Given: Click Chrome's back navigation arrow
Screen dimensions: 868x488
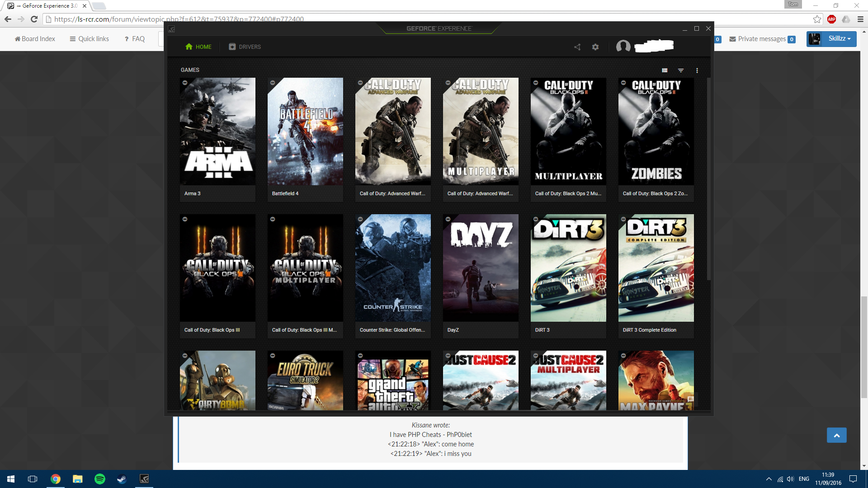Looking at the screenshot, I should 8,19.
